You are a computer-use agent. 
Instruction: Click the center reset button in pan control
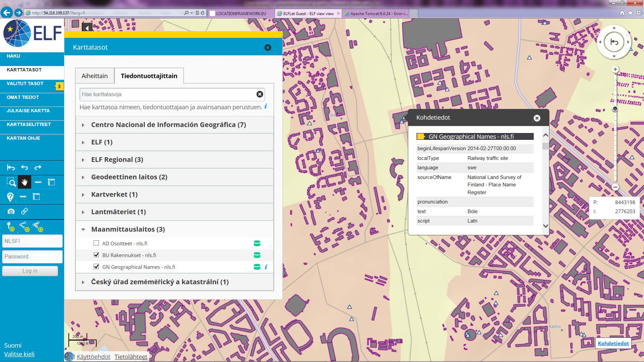(614, 42)
